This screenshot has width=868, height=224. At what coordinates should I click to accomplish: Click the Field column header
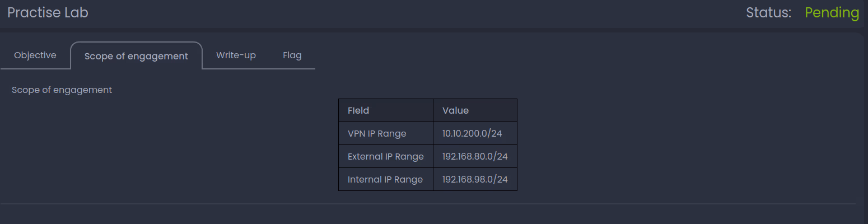tap(358, 111)
